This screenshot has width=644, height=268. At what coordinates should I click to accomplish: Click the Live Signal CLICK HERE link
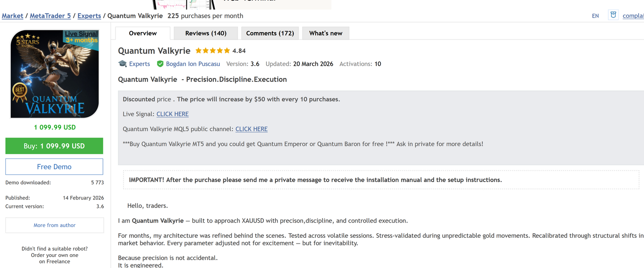[172, 114]
